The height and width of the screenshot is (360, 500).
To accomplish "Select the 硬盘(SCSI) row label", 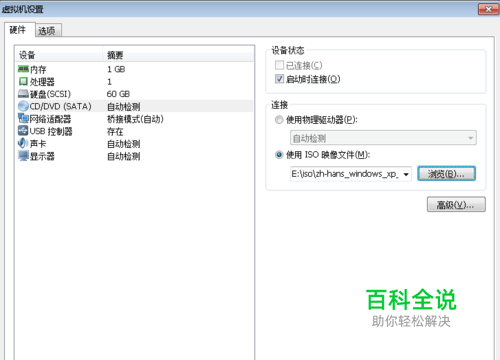I will [x=50, y=94].
